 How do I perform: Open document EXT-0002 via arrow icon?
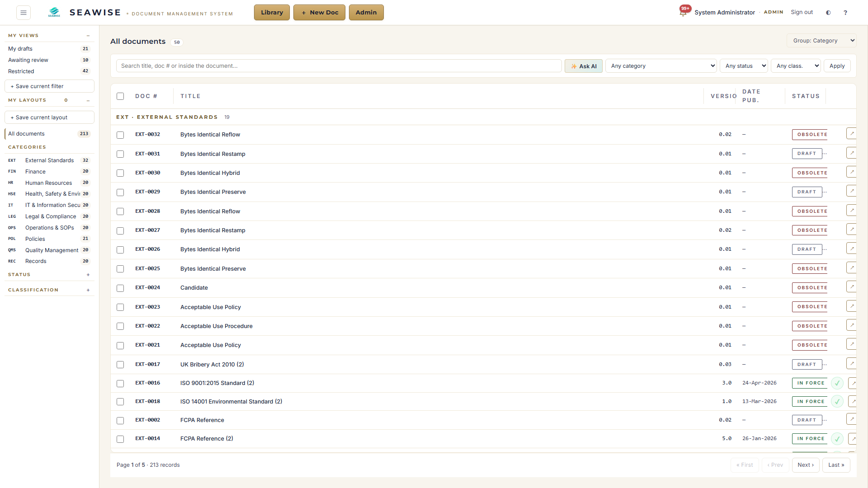tap(852, 419)
